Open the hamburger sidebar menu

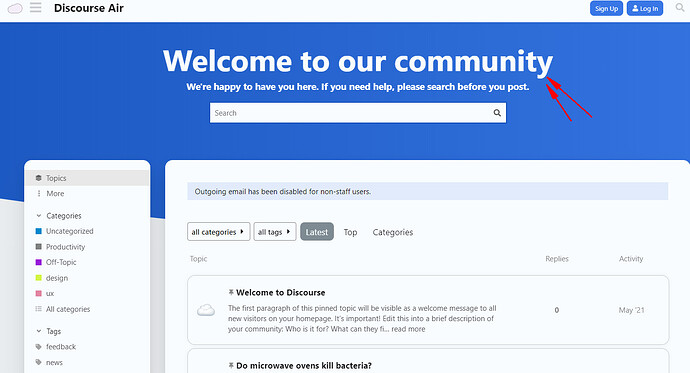[36, 7]
